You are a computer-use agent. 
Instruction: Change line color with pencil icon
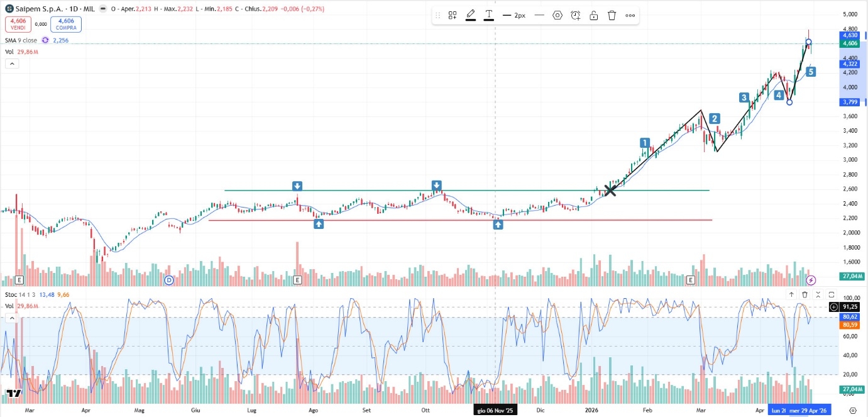point(470,15)
